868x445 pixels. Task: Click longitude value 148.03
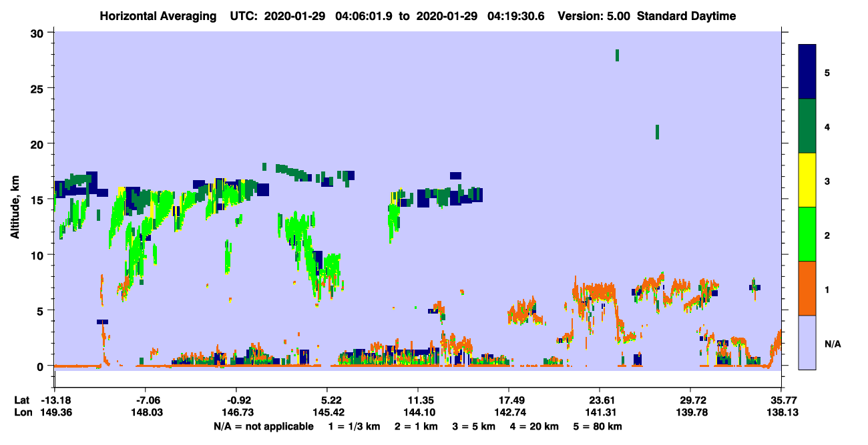tap(146, 413)
